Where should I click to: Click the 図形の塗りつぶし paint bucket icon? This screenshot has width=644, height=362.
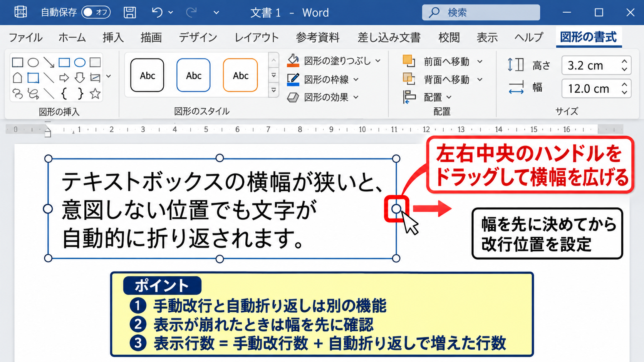click(293, 61)
